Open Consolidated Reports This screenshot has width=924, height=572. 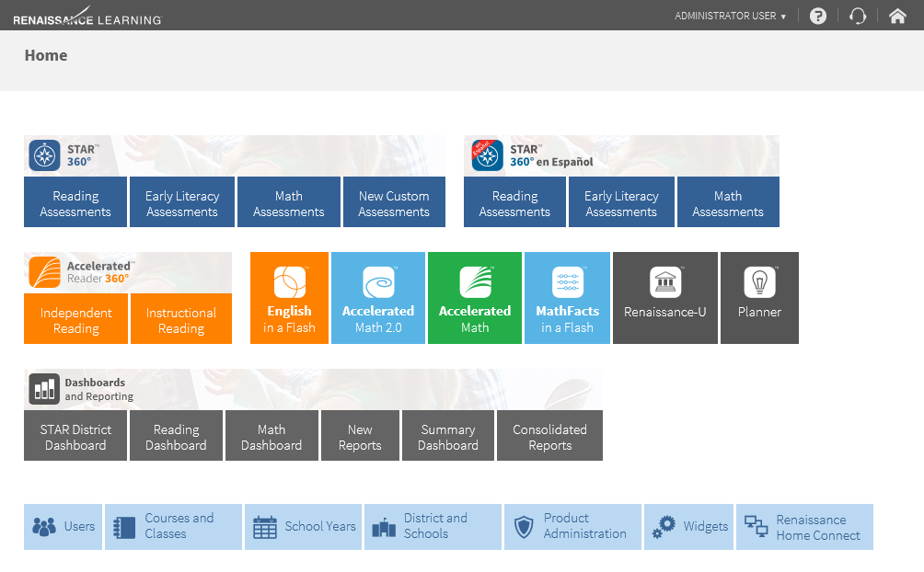tap(549, 435)
